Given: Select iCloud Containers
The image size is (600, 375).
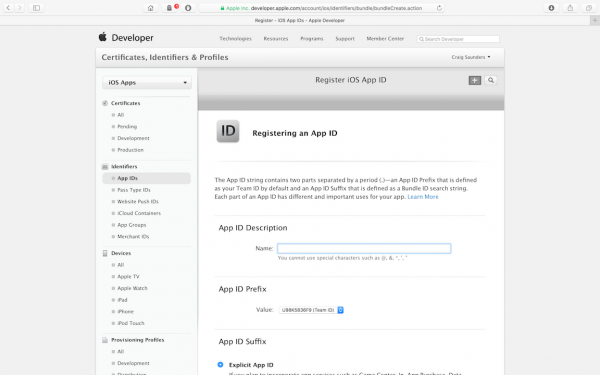Looking at the screenshot, I should pos(139,213).
